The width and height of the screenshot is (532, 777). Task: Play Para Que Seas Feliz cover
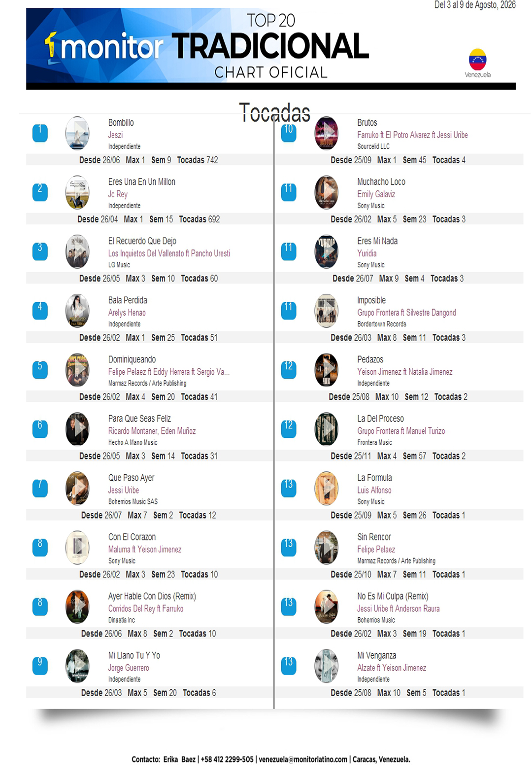pos(77,429)
